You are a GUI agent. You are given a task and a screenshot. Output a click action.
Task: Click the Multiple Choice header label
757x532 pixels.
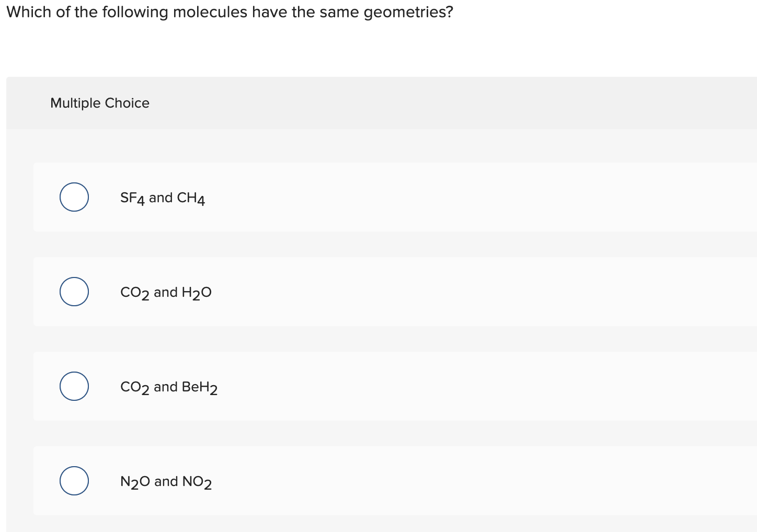pos(100,103)
